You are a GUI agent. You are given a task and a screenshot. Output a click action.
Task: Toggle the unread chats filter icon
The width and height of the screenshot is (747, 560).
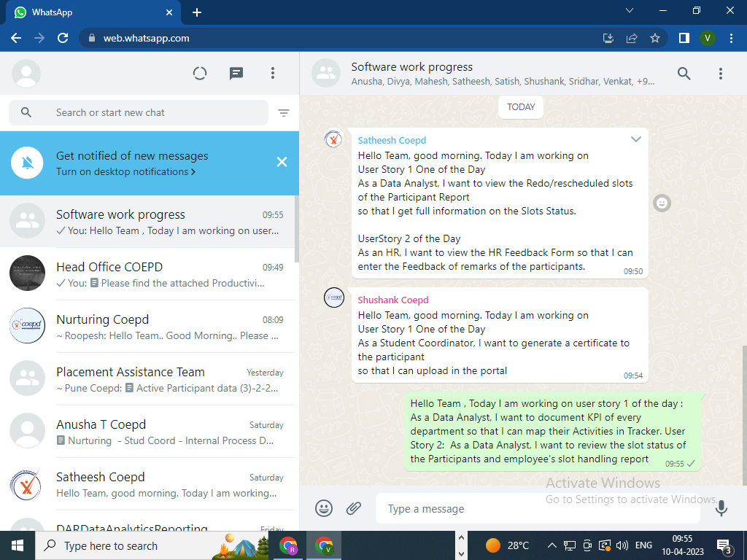click(x=284, y=113)
